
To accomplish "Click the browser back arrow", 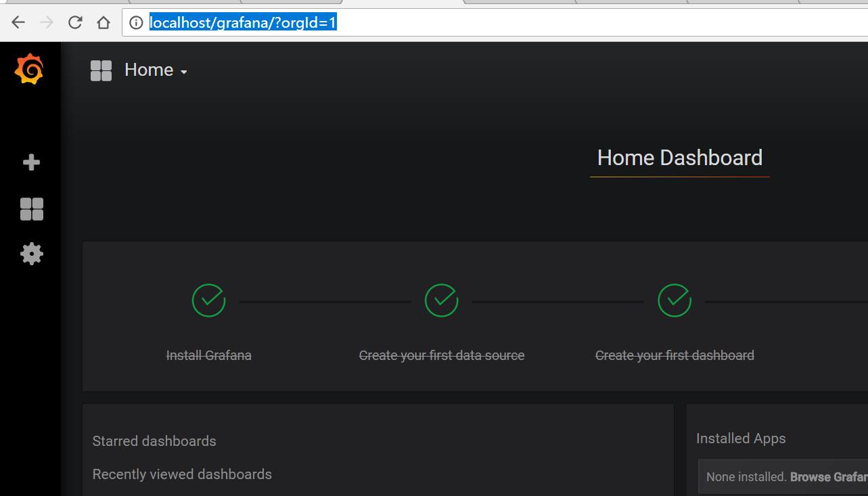I will [x=18, y=23].
